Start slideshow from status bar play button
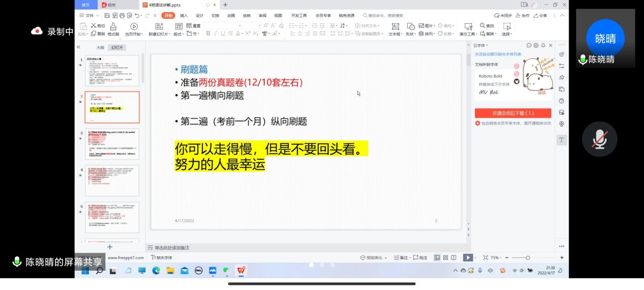 (x=467, y=258)
